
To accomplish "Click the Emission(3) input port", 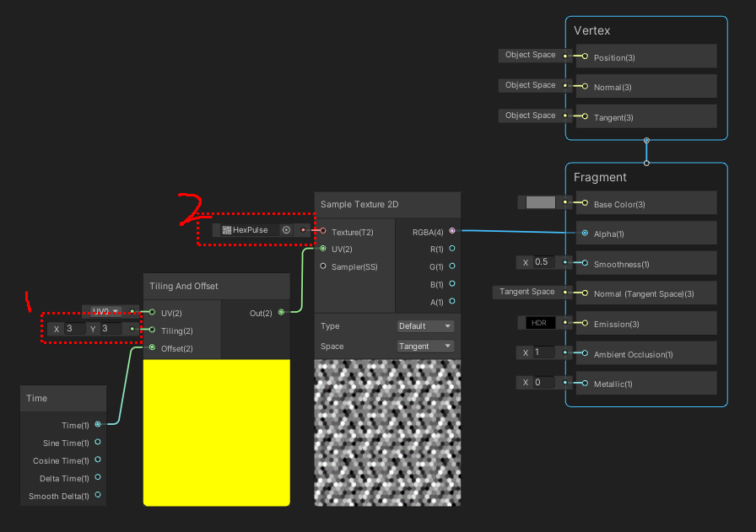I will 585,324.
